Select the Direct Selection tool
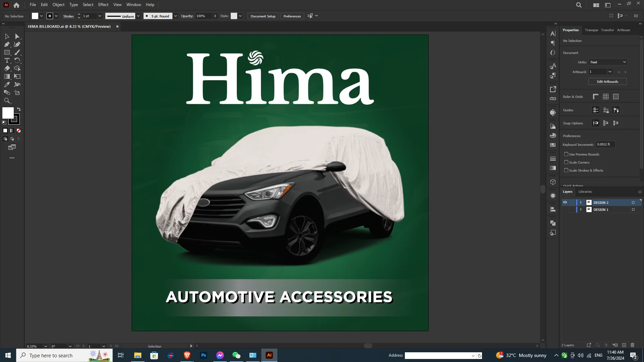 pos(17,36)
